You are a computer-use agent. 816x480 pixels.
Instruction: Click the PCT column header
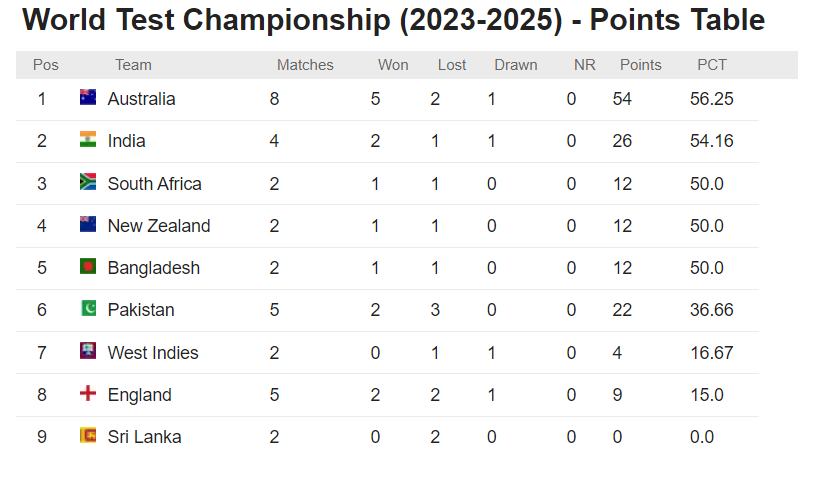712,65
